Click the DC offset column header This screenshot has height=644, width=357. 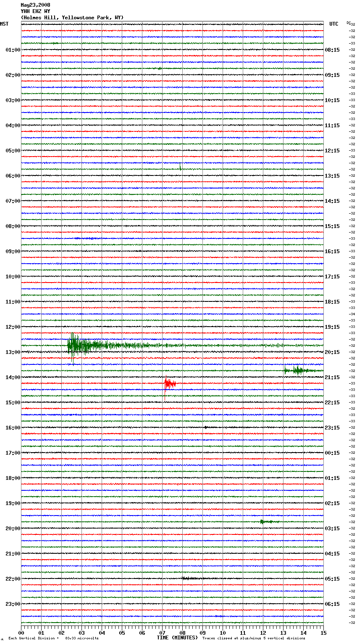tap(349, 23)
